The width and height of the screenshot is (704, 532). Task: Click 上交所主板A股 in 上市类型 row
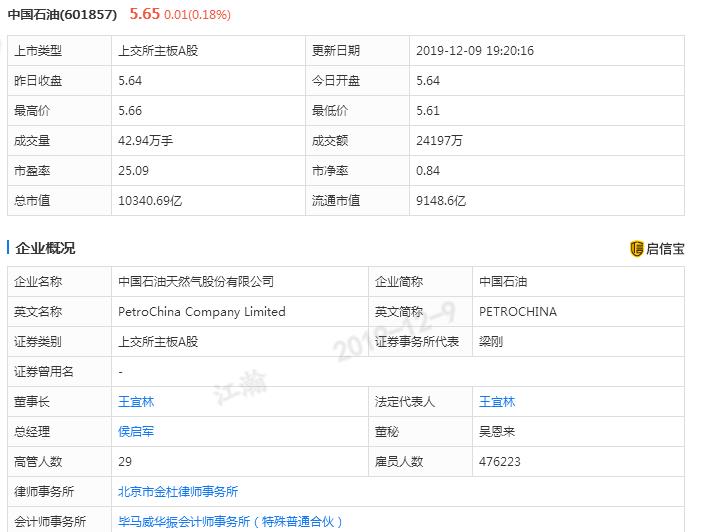158,51
